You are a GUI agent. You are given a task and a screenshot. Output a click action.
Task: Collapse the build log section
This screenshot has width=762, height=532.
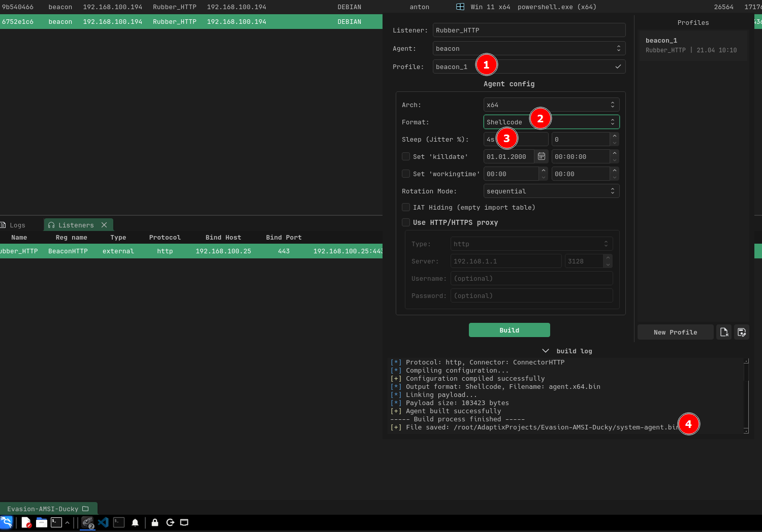546,351
